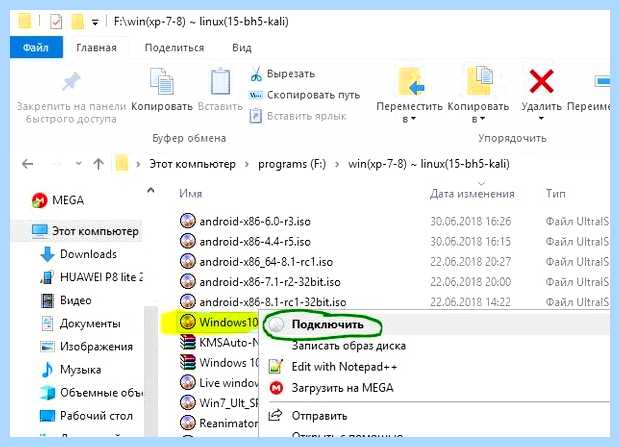This screenshot has width=620, height=447.
Task: Click the Музыка note icon
Action: point(47,370)
